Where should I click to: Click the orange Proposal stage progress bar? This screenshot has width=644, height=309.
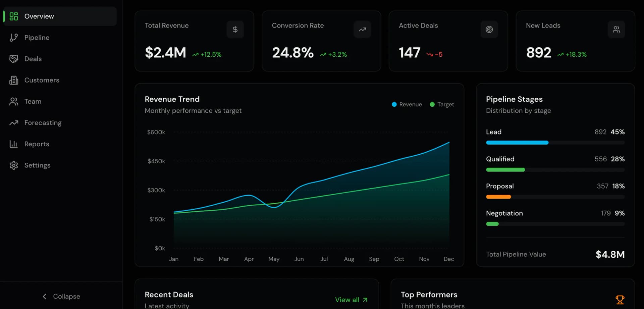pyautogui.click(x=498, y=197)
